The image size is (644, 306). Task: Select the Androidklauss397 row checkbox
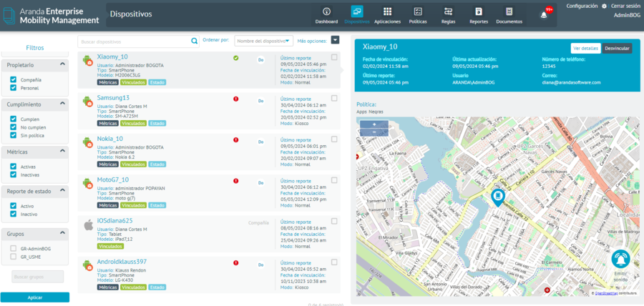pos(334,262)
